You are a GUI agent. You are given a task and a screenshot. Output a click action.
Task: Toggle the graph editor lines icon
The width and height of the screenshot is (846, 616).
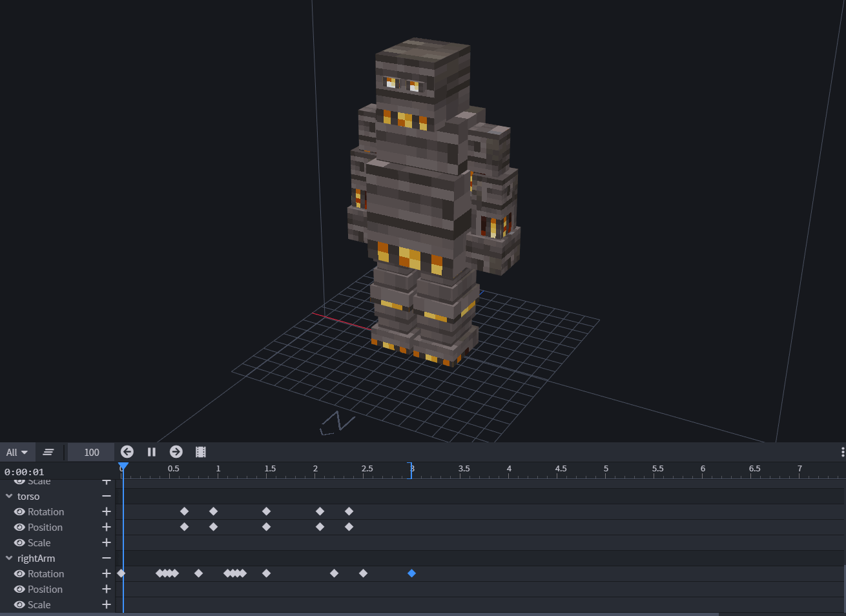point(48,452)
